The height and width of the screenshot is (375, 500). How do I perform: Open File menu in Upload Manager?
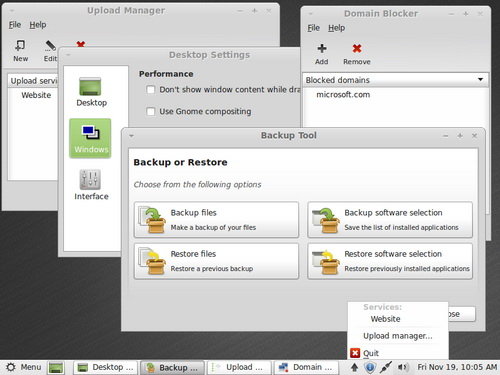point(15,25)
